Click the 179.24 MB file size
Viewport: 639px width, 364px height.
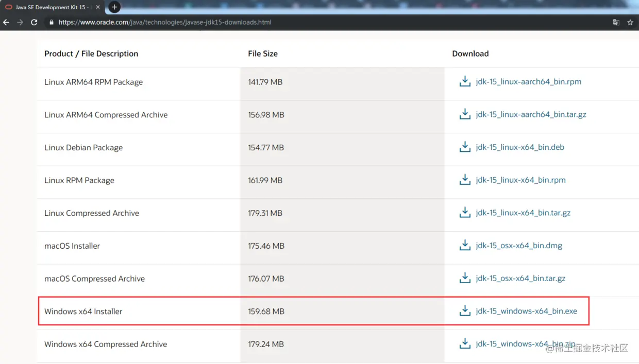(265, 344)
